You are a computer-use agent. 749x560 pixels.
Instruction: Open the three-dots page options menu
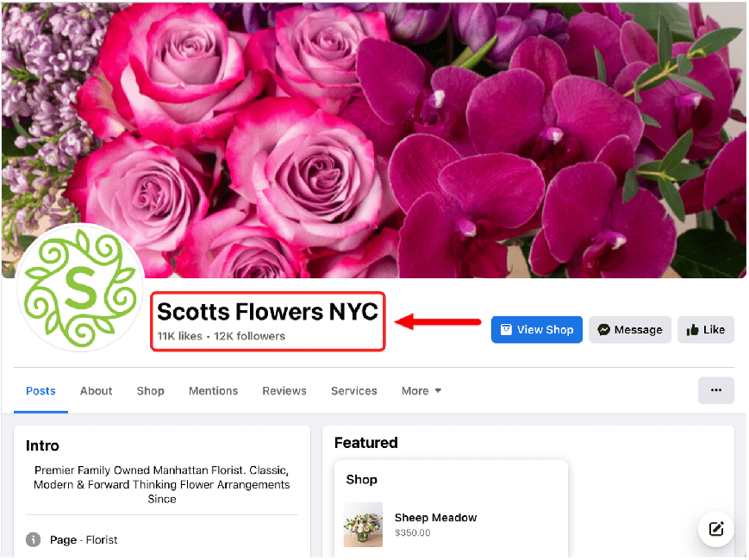point(715,390)
